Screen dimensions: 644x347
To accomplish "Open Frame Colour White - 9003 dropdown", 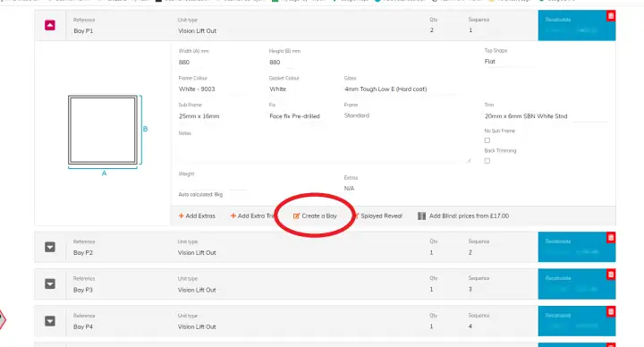I will [212, 89].
